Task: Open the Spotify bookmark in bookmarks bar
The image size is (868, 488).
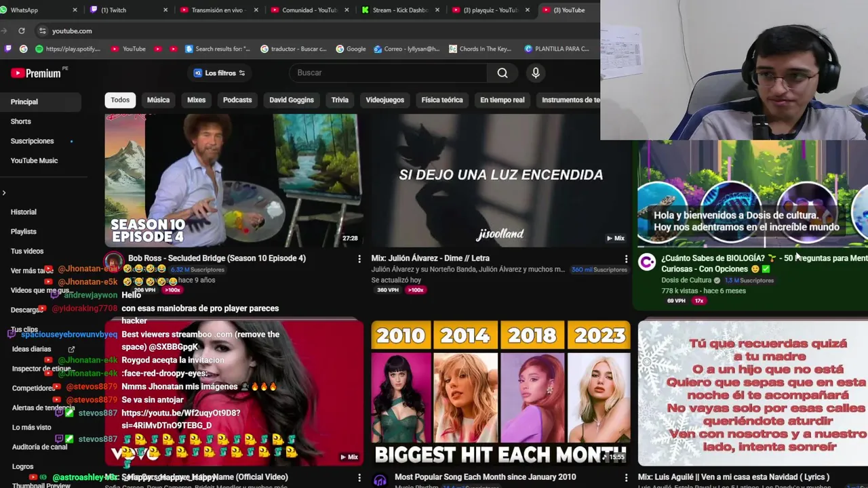Action: pos(67,49)
